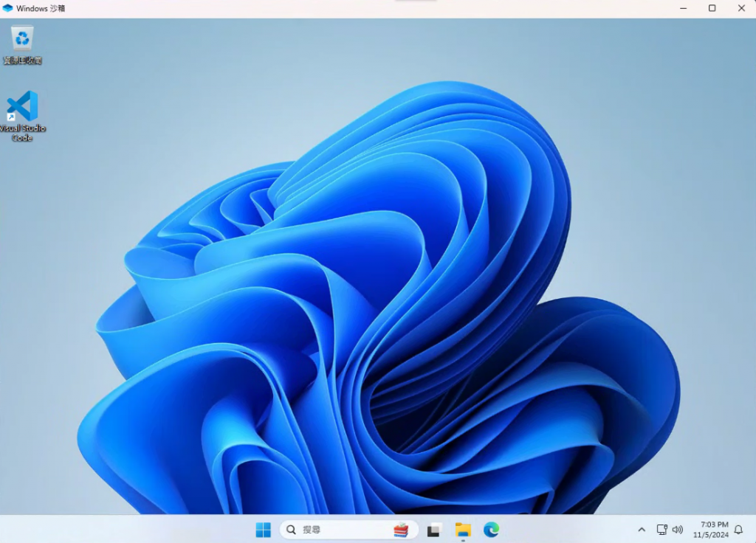Open the clock showing 7:03 PM
The width and height of the screenshot is (756, 543).
(x=715, y=525)
